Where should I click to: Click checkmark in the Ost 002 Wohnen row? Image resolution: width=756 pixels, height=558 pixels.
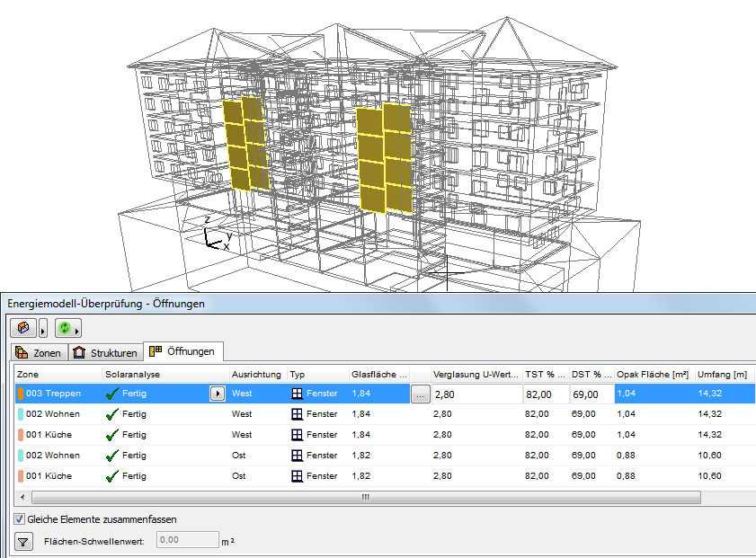(112, 456)
